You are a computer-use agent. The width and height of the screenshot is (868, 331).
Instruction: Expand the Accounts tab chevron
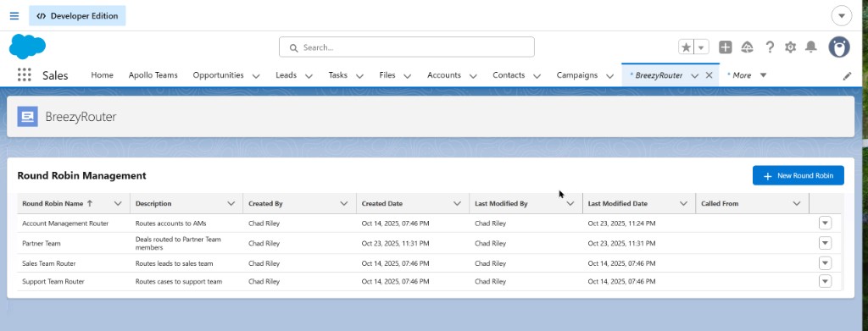click(x=473, y=76)
